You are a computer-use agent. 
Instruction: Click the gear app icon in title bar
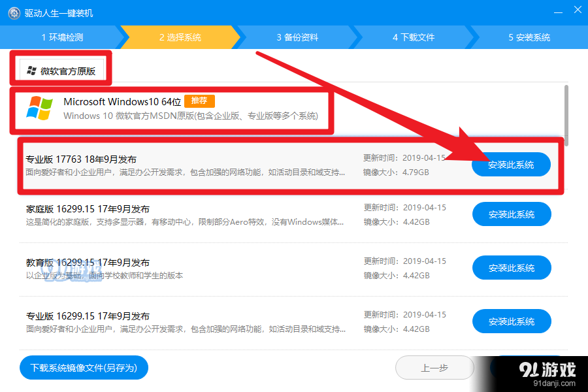coord(14,13)
